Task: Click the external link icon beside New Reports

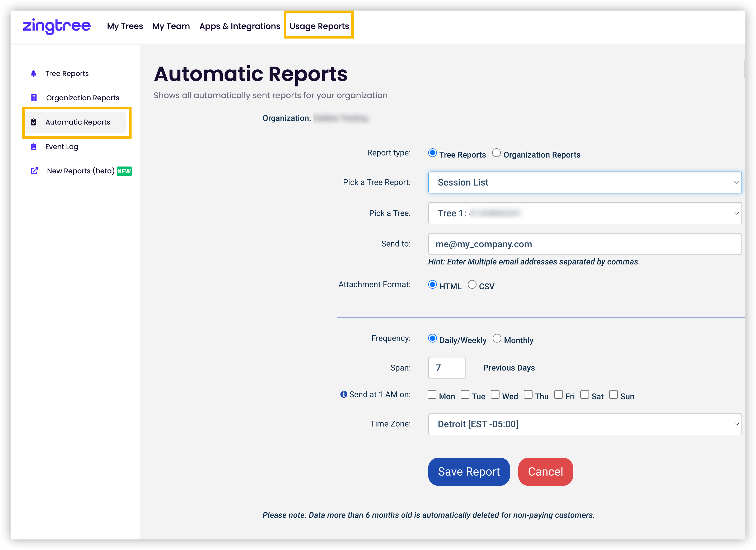Action: [34, 171]
